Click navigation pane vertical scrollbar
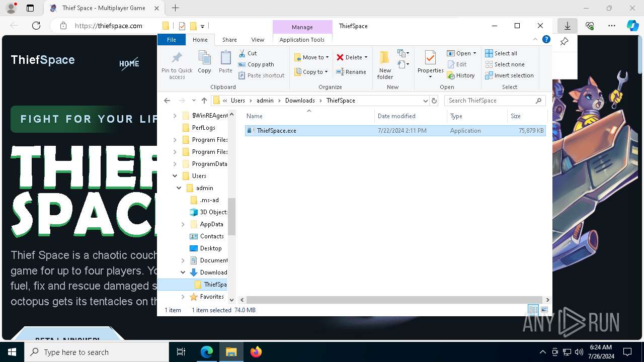 click(x=231, y=216)
